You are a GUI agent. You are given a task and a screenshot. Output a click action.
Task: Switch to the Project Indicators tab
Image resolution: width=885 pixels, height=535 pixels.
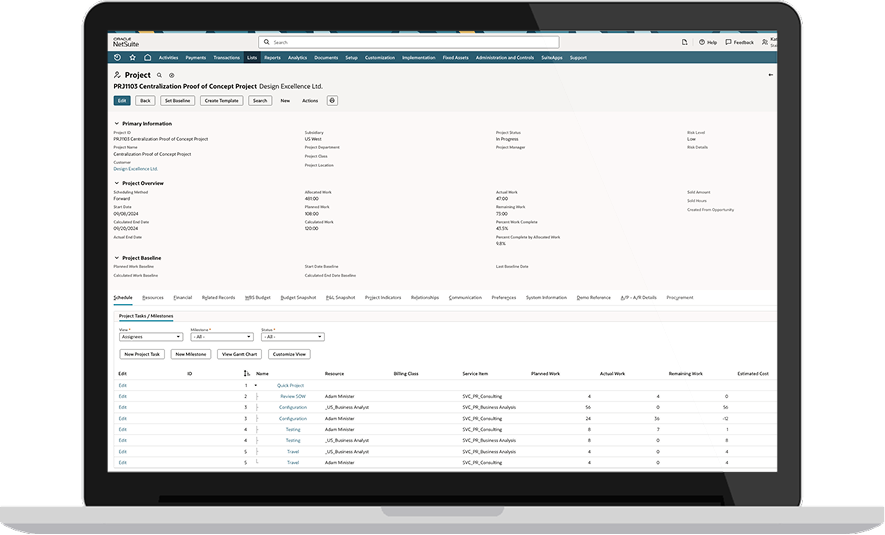(x=383, y=297)
